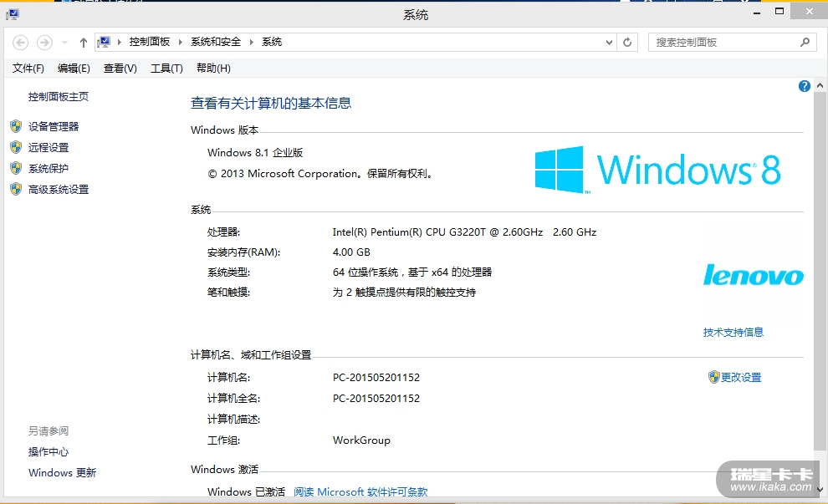The image size is (828, 504).
Task: Select 系统 breadcrumb in address bar
Action: [x=272, y=42]
